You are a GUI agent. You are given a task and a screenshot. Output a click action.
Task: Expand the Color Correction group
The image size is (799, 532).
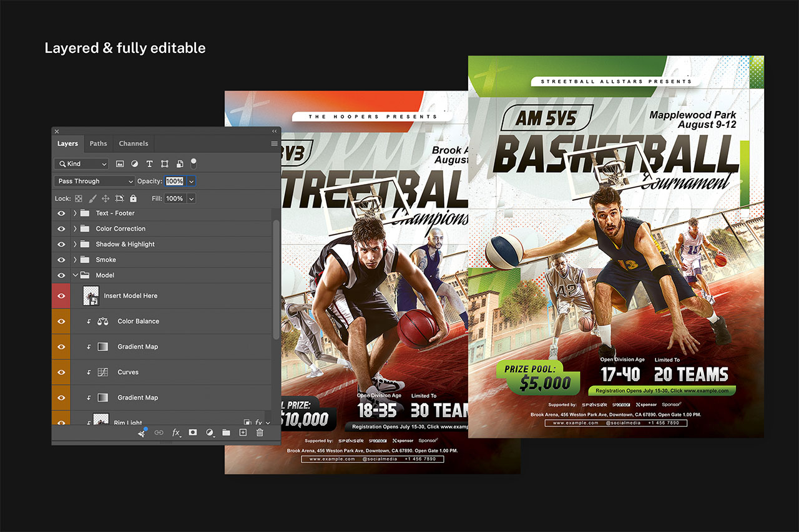tap(75, 229)
